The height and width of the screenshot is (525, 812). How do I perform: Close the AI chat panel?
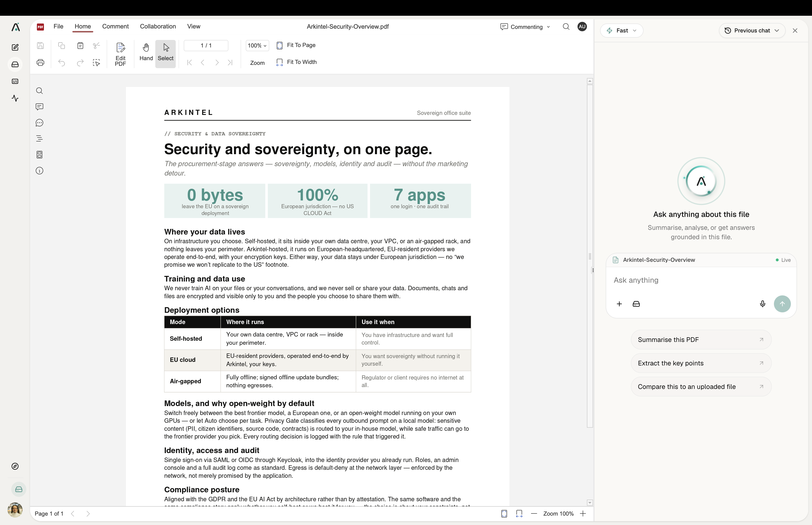(795, 31)
